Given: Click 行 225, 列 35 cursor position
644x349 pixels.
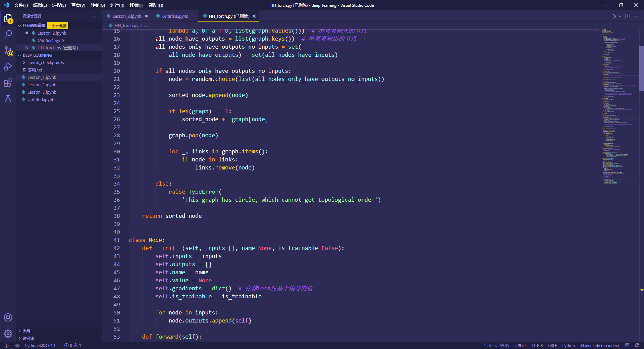Looking at the screenshot, I should pos(496,345).
